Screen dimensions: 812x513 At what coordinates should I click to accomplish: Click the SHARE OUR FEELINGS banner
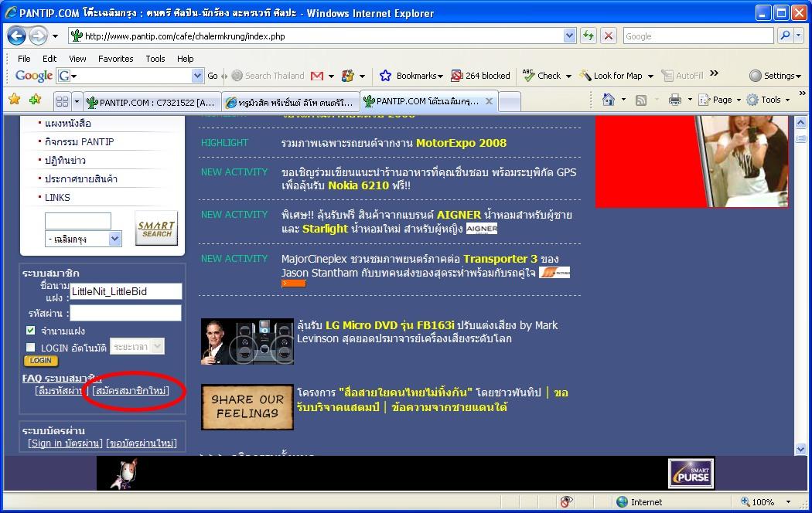coord(247,407)
